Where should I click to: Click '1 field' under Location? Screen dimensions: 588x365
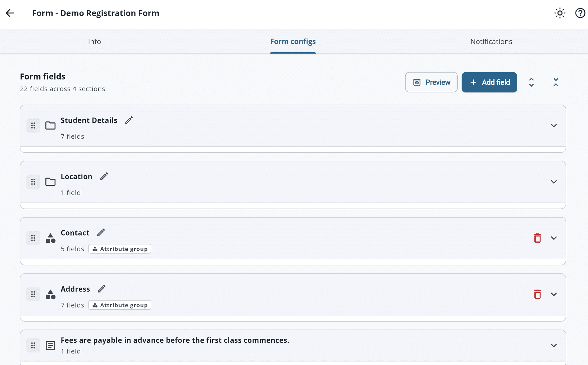point(71,193)
